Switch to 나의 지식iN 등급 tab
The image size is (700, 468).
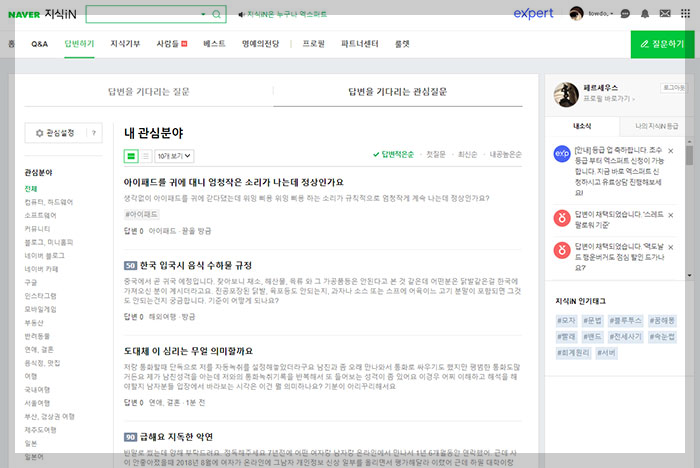click(x=656, y=126)
